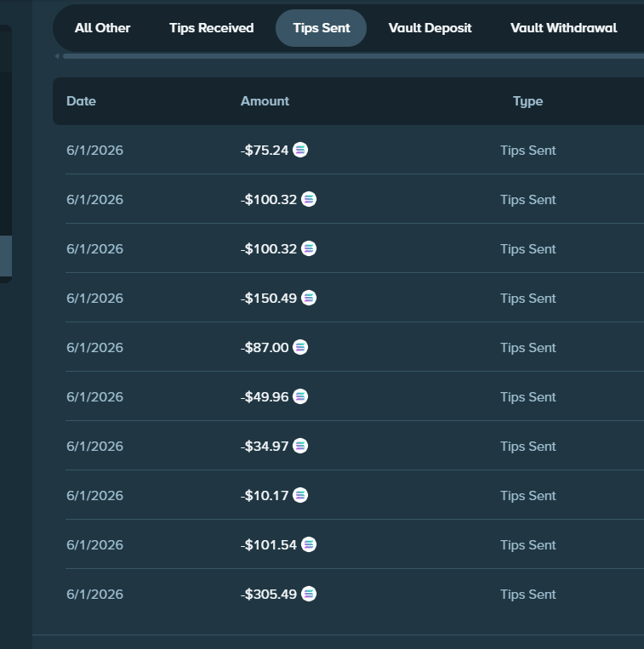This screenshot has height=649, width=644.
Task: Click Tips Sent type in -$10.17 row
Action: click(527, 496)
